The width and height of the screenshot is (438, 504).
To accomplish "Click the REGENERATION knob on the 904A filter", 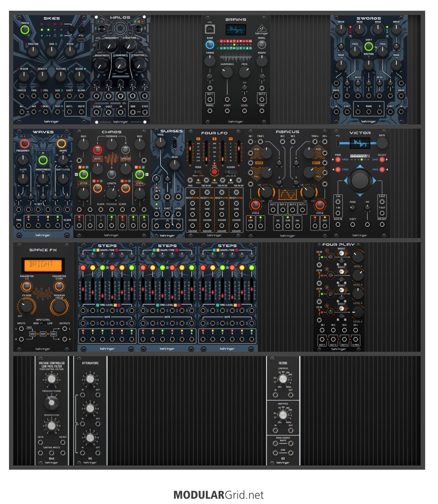I will pos(51,426).
